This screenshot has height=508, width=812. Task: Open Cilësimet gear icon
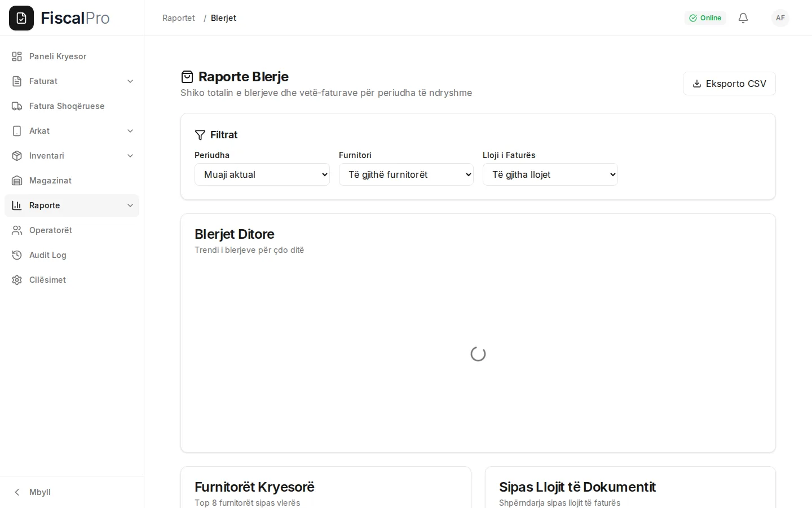pos(17,280)
